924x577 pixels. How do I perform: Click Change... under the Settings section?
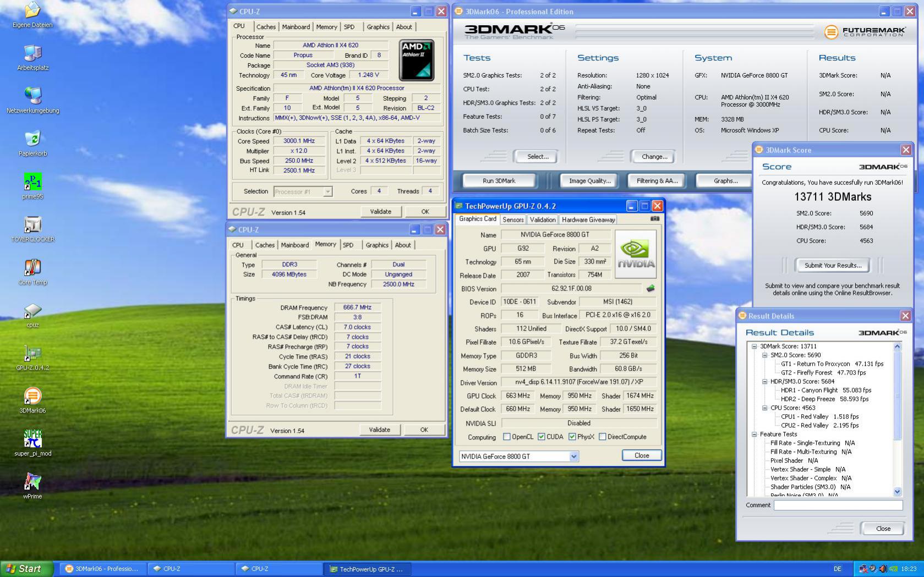point(654,157)
